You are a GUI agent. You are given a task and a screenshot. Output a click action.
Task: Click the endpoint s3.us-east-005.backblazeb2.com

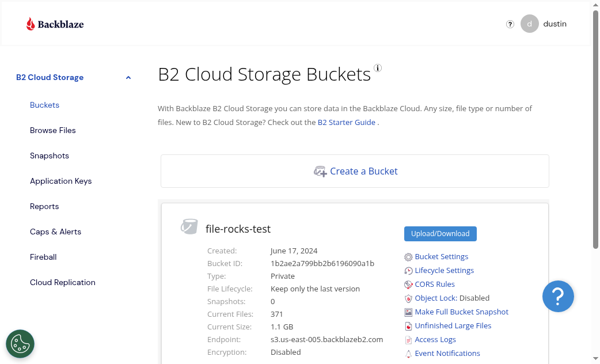[x=327, y=339]
